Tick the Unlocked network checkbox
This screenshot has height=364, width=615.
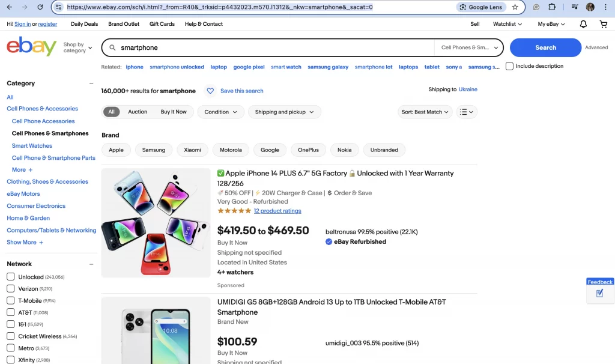point(11,277)
